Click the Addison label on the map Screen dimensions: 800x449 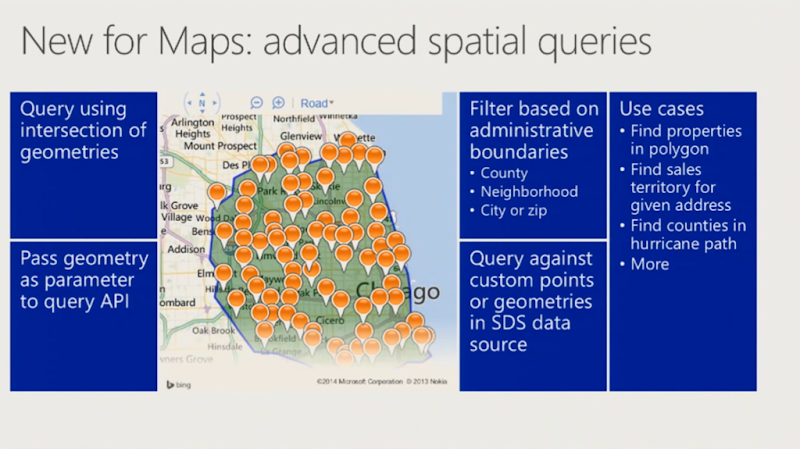(x=186, y=250)
